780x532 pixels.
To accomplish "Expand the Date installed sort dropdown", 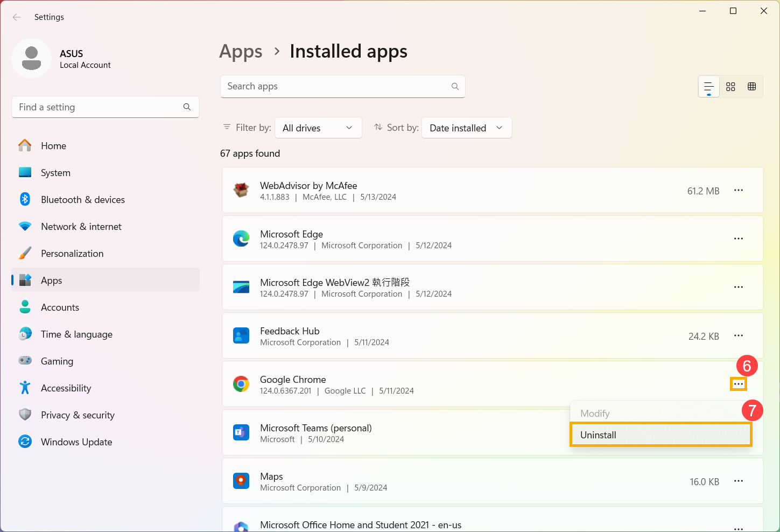I will click(x=467, y=128).
